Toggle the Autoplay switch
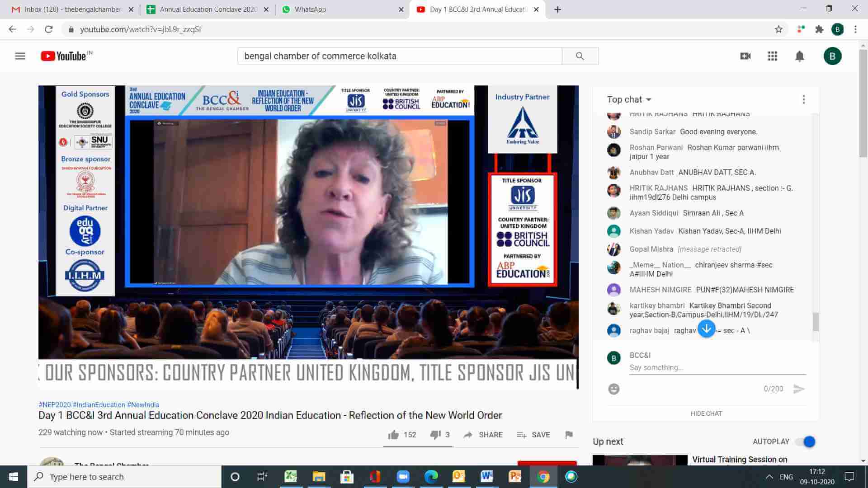The height and width of the screenshot is (488, 868). 806,441
